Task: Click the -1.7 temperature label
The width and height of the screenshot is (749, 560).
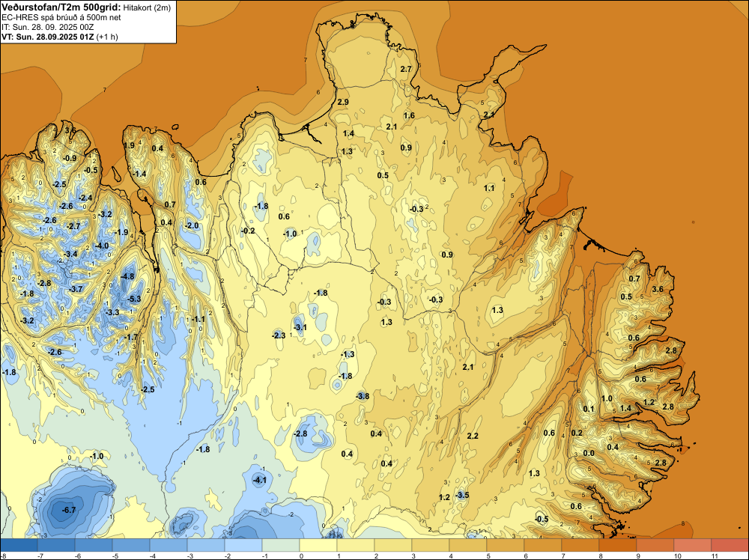Action: pyautogui.click(x=131, y=337)
